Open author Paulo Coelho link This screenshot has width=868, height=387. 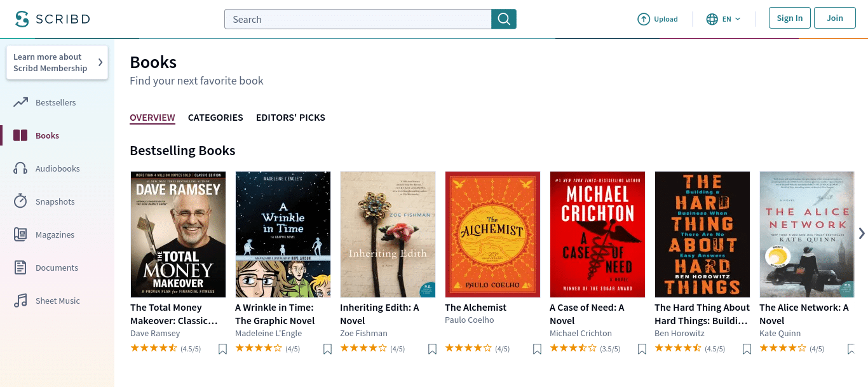pyautogui.click(x=469, y=320)
